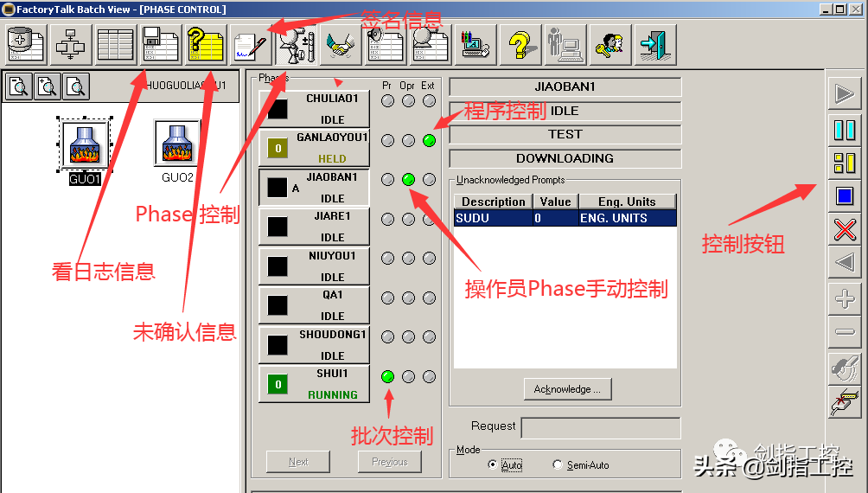The image size is (868, 493).
Task: Click the procedure flowchart view icon
Action: (71, 44)
